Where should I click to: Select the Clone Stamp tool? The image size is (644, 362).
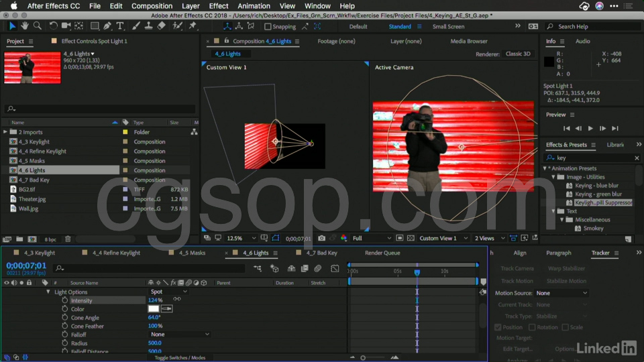pyautogui.click(x=148, y=26)
